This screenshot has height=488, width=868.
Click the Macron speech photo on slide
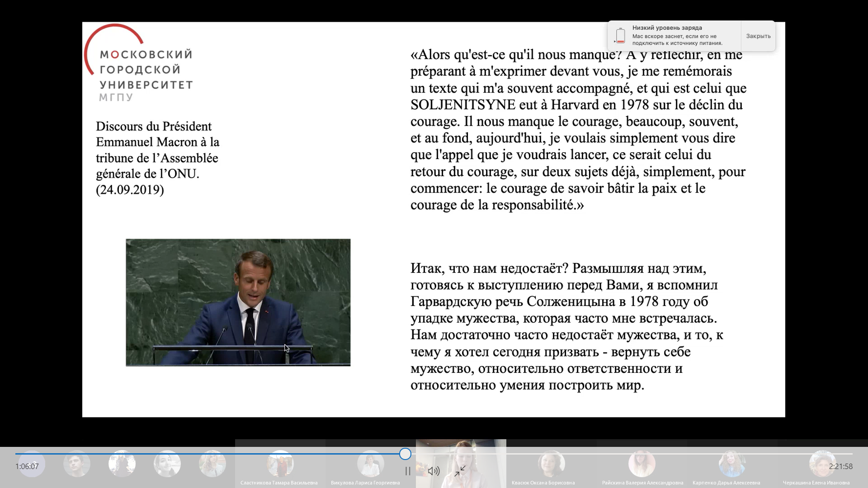pos(238,303)
